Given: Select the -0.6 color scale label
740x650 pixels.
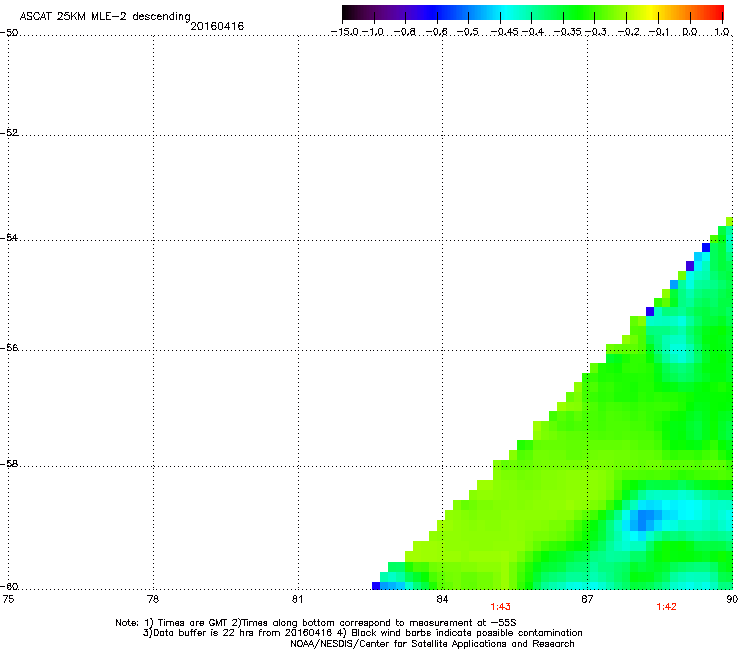Looking at the screenshot, I should [x=437, y=32].
